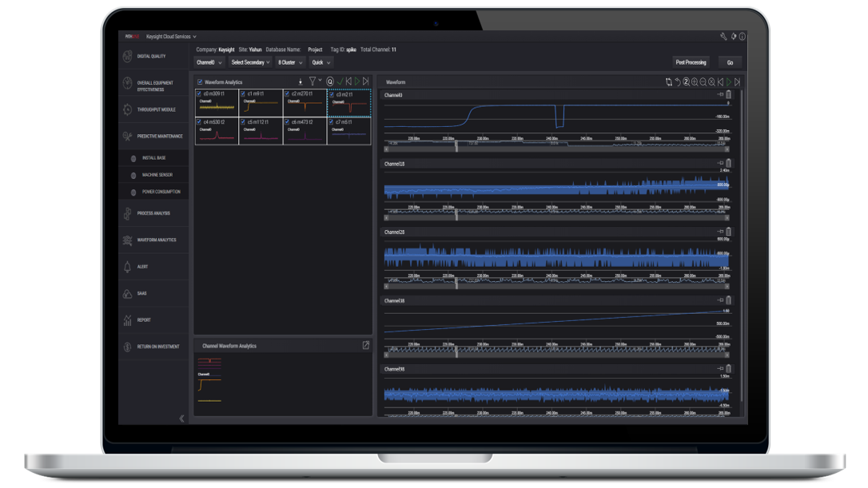Expand the 8 Cluster dropdown
Viewport: 868px width, 488px height.
289,62
